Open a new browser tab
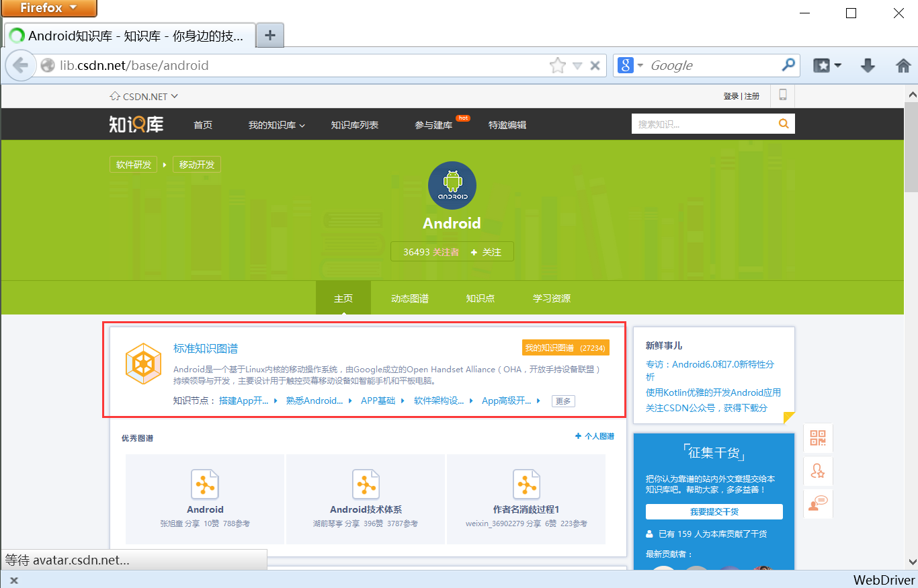Viewport: 918px width, 588px height. (x=270, y=36)
